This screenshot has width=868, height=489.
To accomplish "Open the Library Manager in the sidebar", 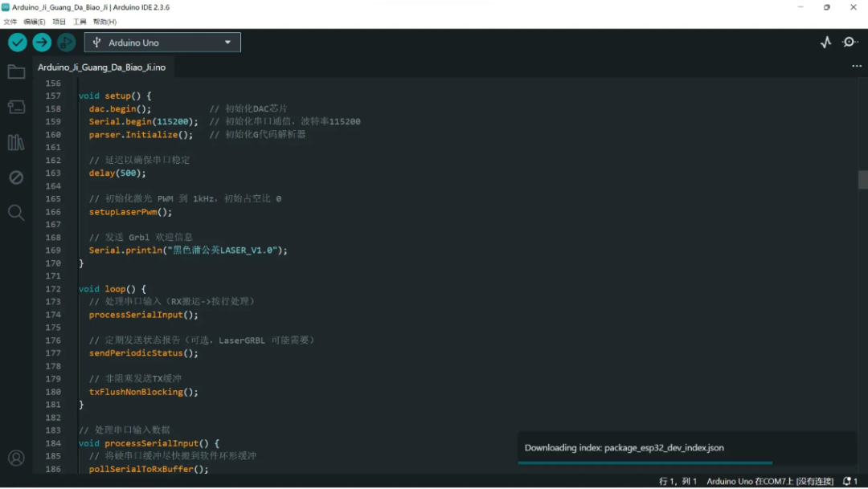I will click(16, 142).
